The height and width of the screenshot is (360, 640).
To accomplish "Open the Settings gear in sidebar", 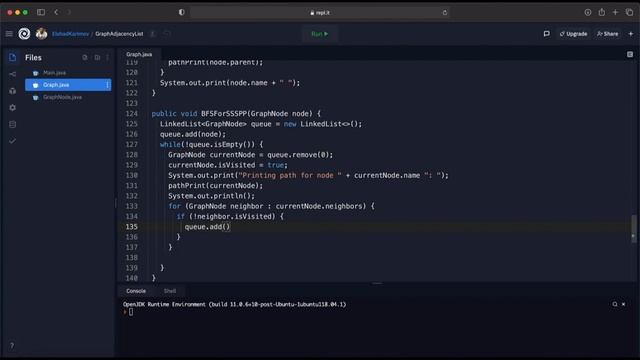I will pos(13,108).
